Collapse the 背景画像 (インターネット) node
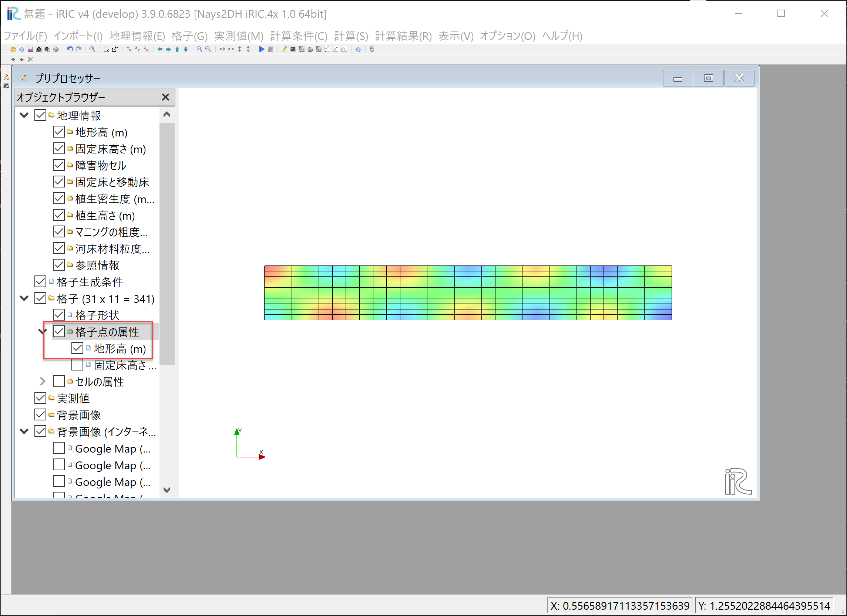This screenshot has width=847, height=616. pyautogui.click(x=24, y=431)
